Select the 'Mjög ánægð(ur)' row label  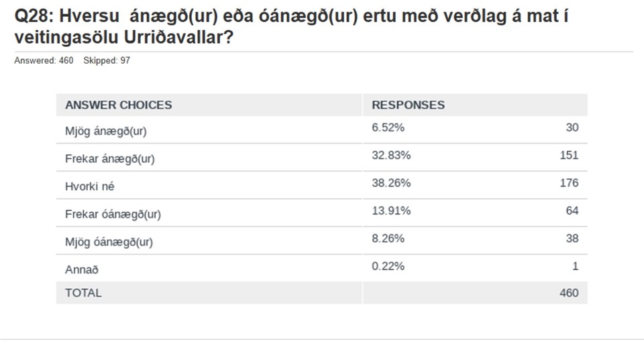click(x=105, y=131)
